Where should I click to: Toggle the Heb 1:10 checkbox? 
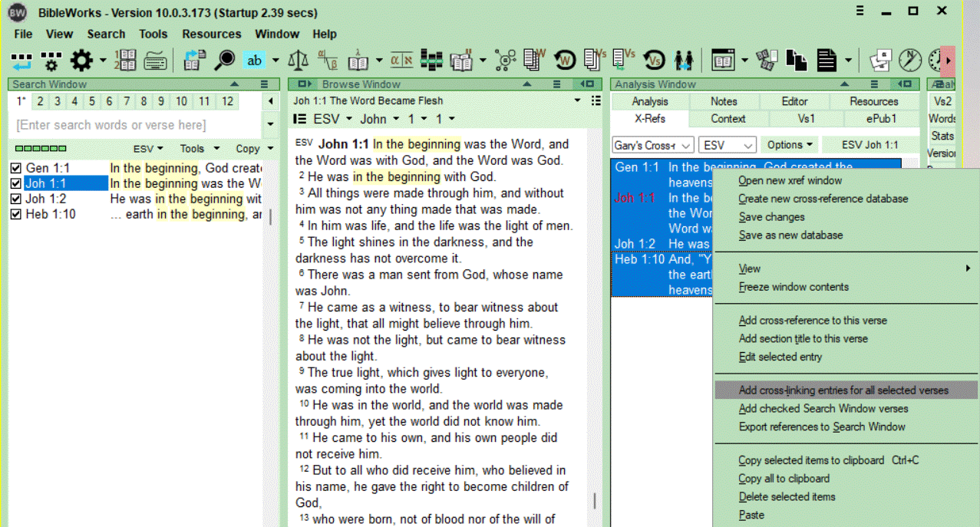click(x=15, y=214)
